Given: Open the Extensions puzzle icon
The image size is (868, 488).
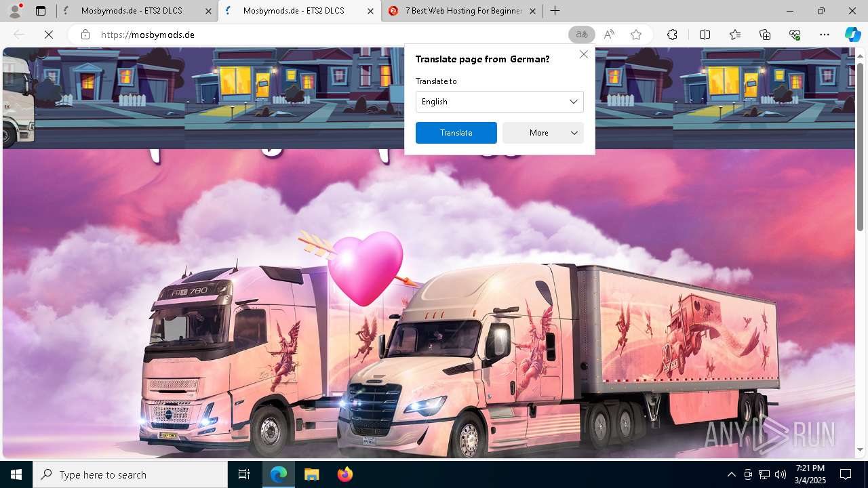Looking at the screenshot, I should 672,35.
